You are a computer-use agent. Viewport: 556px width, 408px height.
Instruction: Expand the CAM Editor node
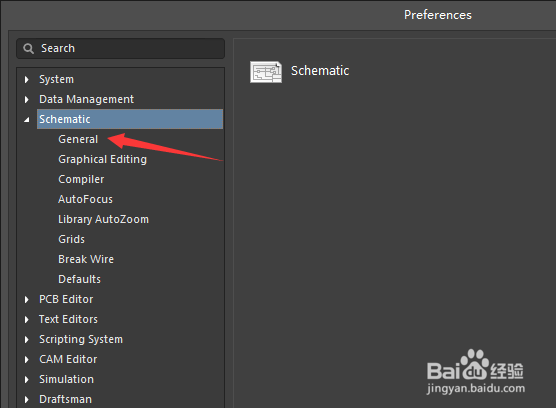pos(27,359)
